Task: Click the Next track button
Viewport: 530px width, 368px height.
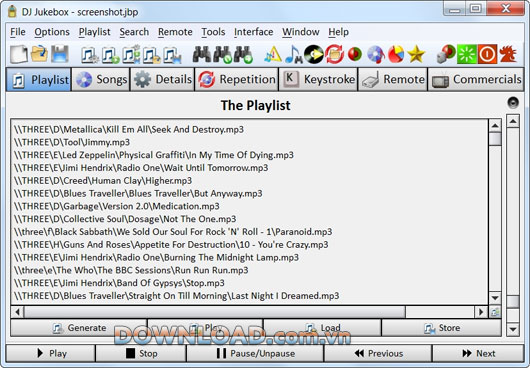Action: [x=478, y=353]
